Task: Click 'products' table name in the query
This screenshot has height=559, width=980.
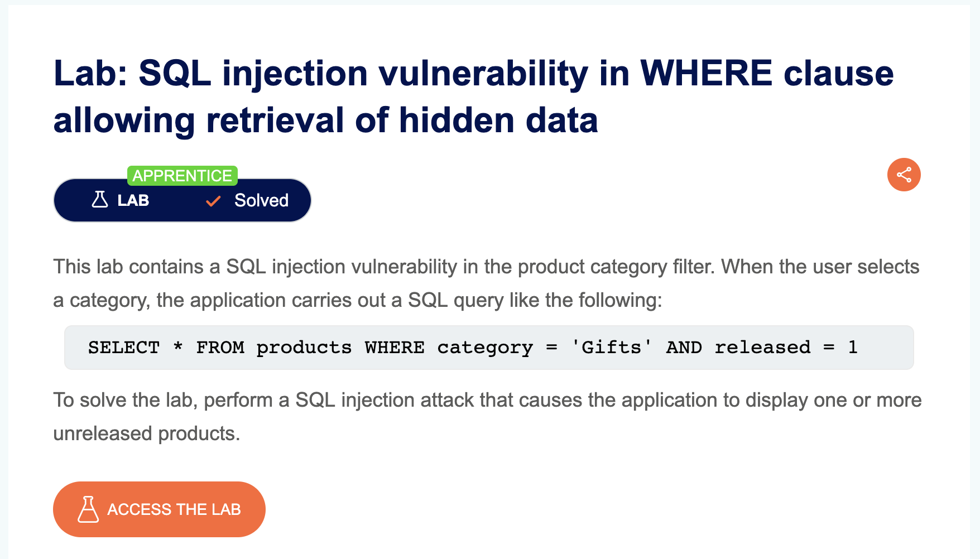Action: pos(304,348)
